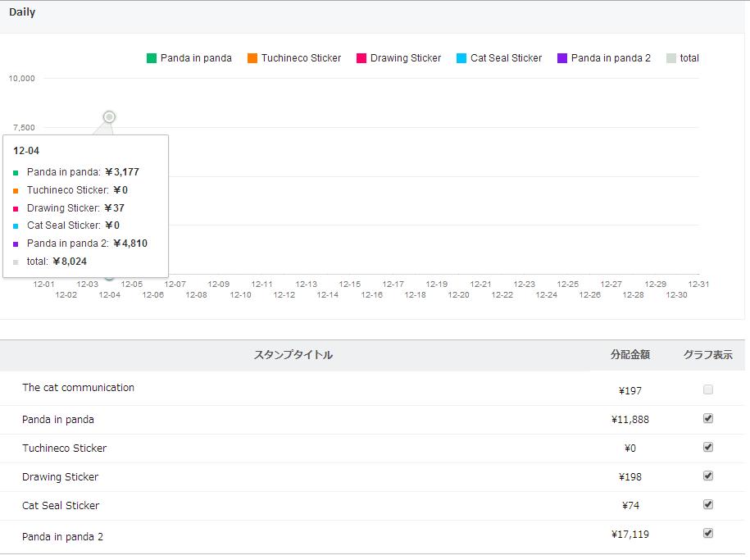Click the blue Cat Seal Sticker legend swatch
750x560 pixels.
pos(461,58)
